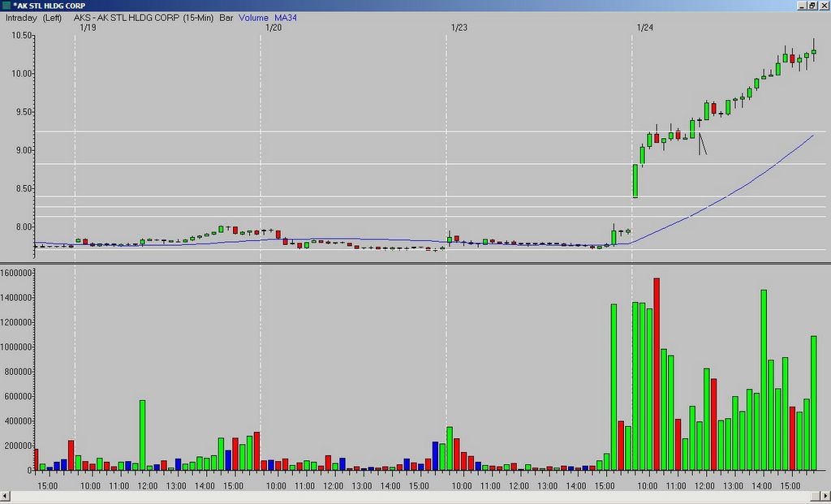Click the blue Volume legend label
Viewport: 831px width, 504px height.
[x=253, y=18]
